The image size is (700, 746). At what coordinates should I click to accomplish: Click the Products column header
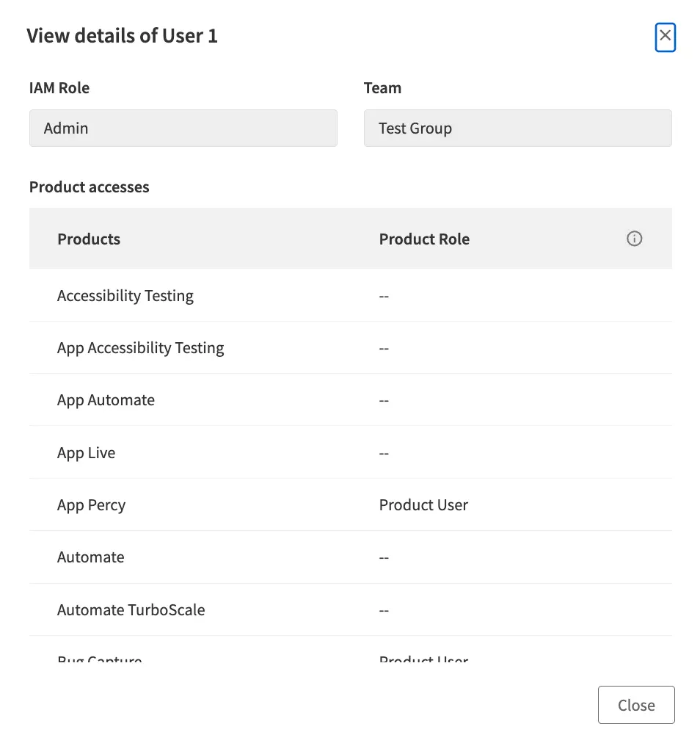(x=89, y=239)
